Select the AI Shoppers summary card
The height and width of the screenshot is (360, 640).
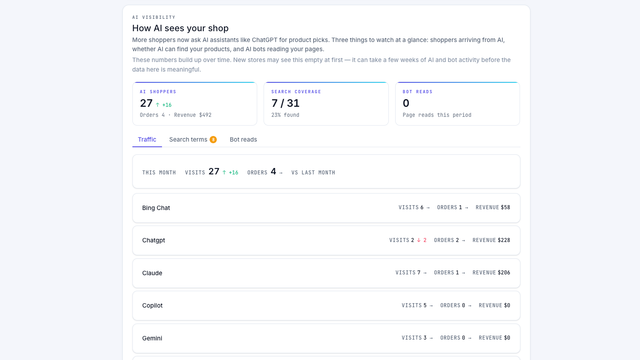click(195, 103)
